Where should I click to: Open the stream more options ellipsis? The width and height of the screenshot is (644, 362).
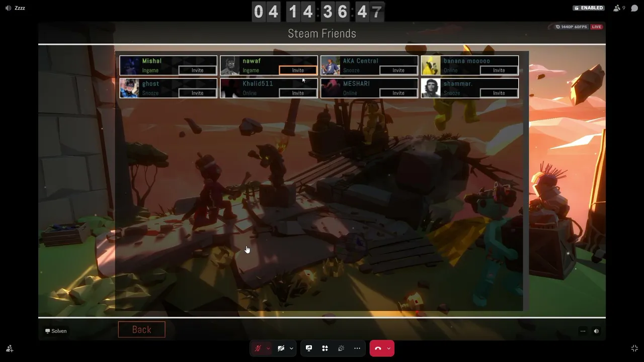click(x=583, y=331)
